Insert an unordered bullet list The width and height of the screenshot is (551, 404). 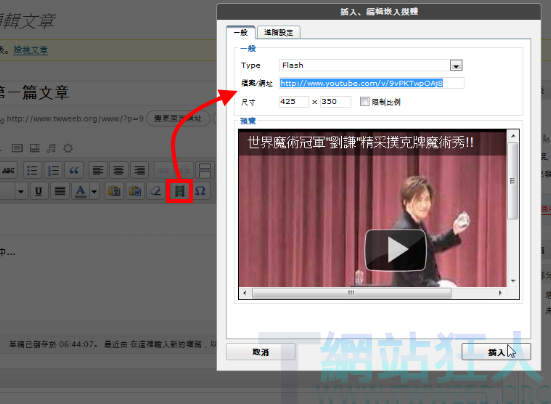tap(32, 171)
